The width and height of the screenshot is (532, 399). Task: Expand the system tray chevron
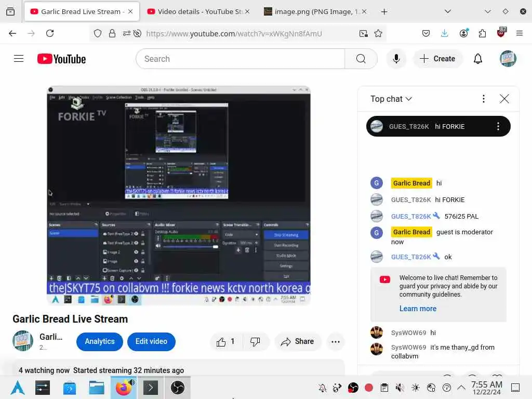pos(461,387)
